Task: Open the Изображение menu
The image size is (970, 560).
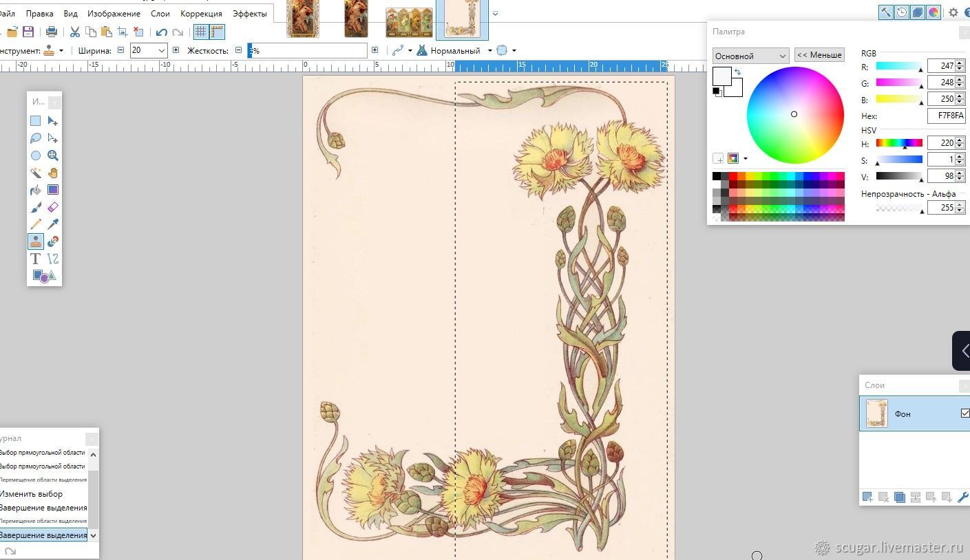Action: (x=114, y=13)
